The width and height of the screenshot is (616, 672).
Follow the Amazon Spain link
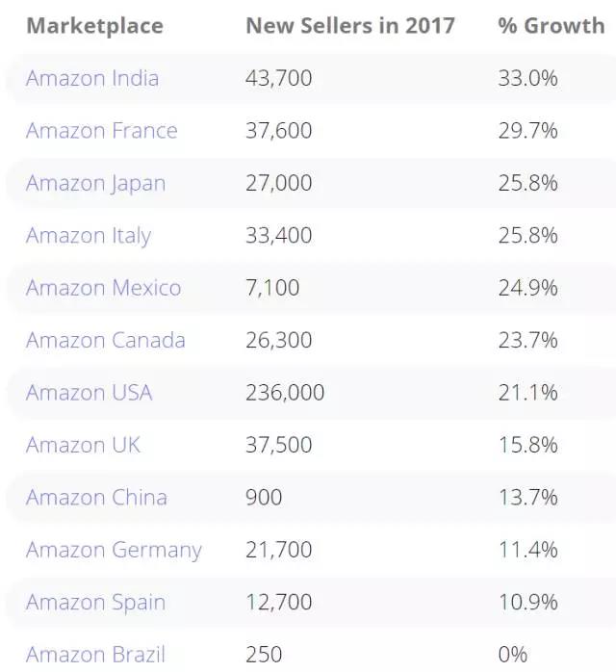pos(95,603)
